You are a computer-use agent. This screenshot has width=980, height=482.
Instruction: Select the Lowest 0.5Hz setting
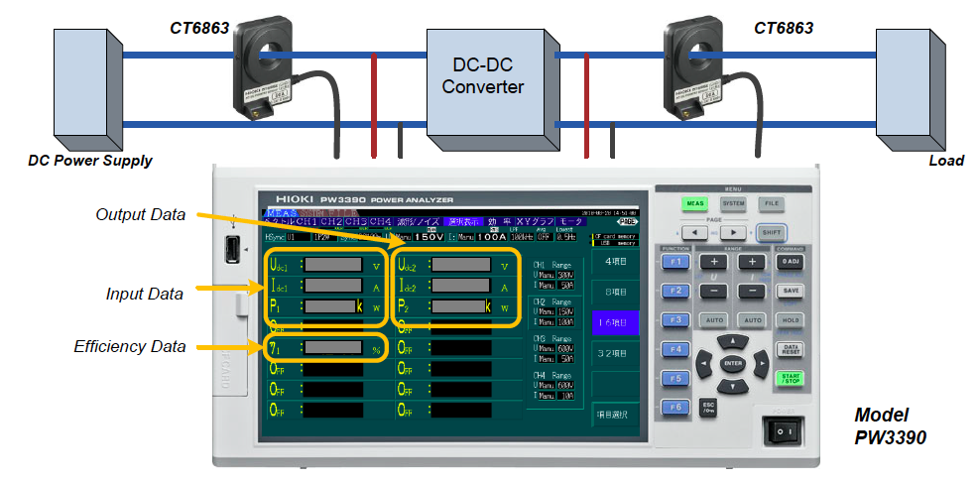(565, 238)
